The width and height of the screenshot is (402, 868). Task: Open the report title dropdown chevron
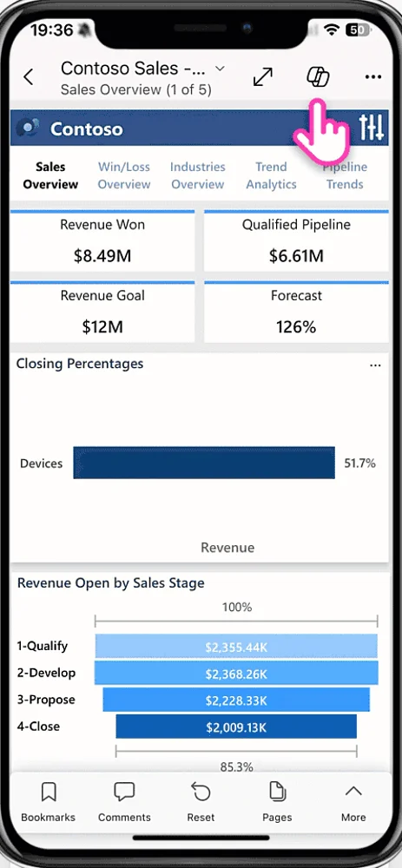pyautogui.click(x=220, y=69)
